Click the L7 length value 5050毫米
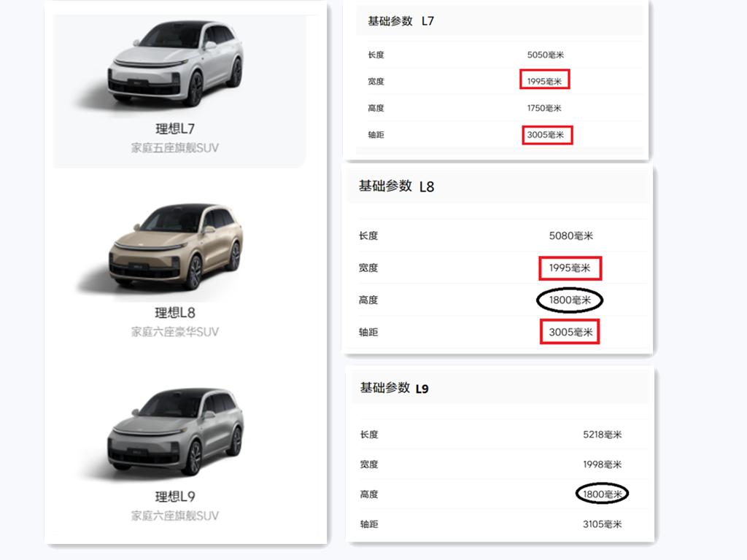The height and width of the screenshot is (560, 747). [546, 55]
